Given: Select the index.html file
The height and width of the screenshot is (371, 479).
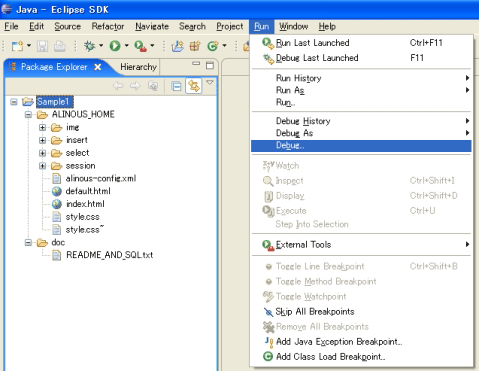Looking at the screenshot, I should [x=85, y=204].
